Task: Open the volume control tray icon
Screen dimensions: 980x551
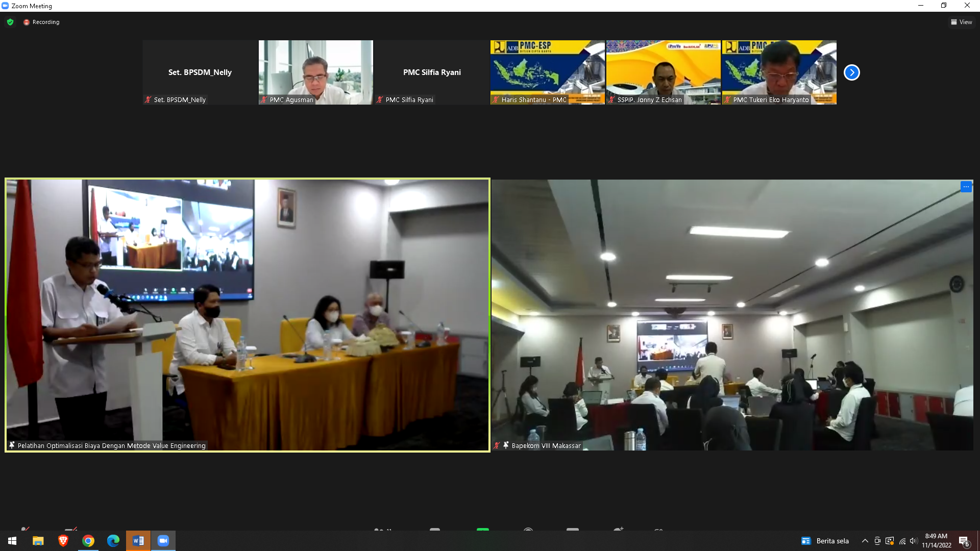Action: coord(914,541)
